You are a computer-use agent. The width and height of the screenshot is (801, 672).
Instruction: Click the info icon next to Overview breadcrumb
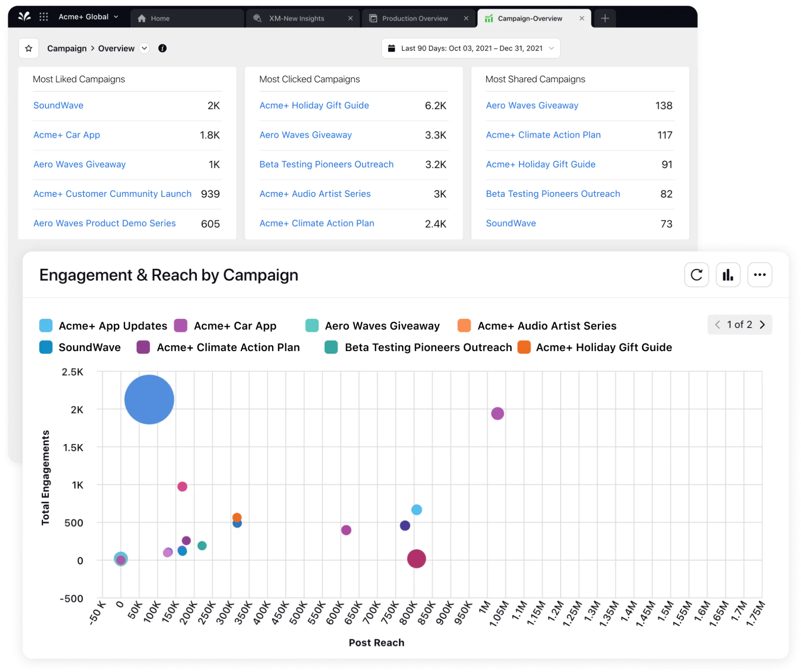[x=162, y=48]
